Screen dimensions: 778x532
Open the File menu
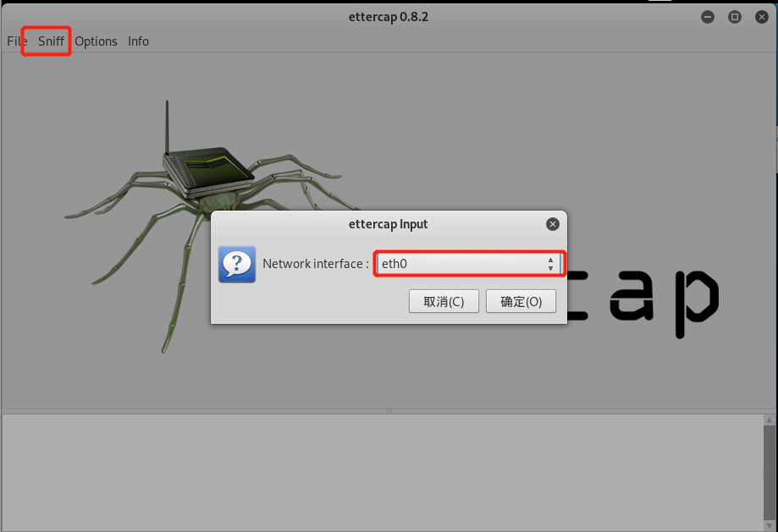[17, 41]
